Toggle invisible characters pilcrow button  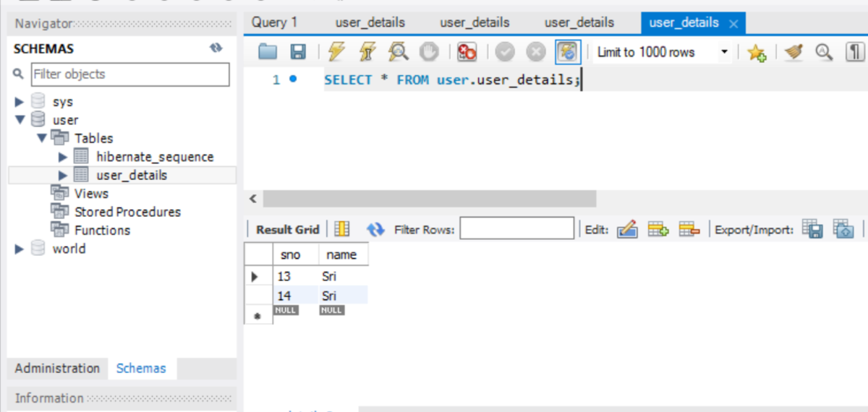854,52
